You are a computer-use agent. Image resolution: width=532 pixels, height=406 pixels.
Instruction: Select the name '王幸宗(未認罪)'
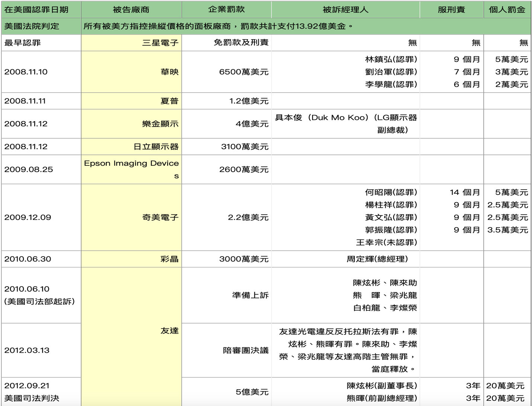387,242
